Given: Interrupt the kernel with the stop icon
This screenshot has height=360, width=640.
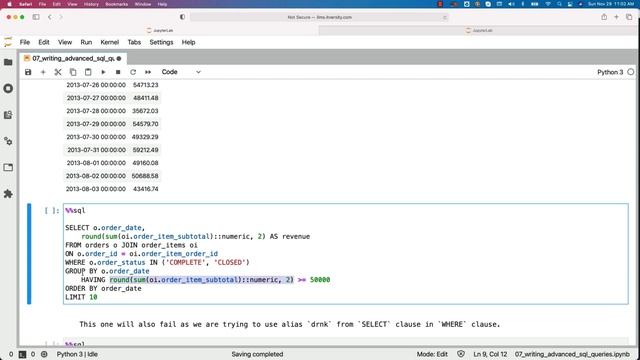Looking at the screenshot, I should pos(118,72).
